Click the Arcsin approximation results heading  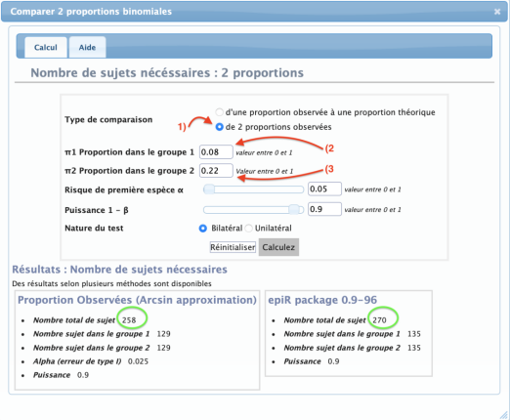click(137, 300)
